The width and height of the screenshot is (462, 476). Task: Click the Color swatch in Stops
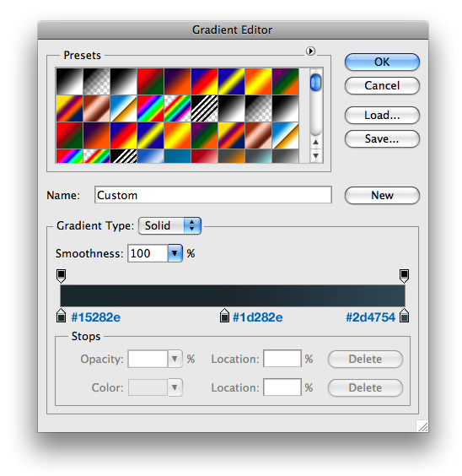pyautogui.click(x=148, y=387)
